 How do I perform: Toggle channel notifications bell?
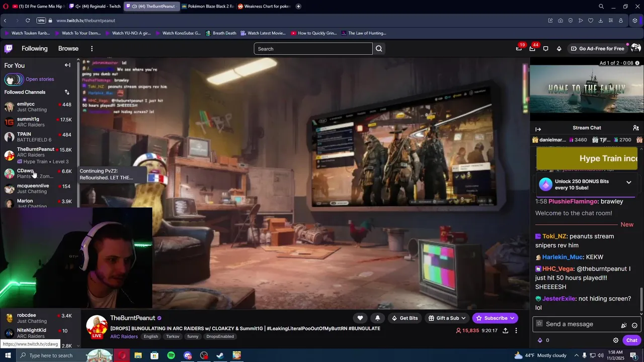pyautogui.click(x=377, y=318)
